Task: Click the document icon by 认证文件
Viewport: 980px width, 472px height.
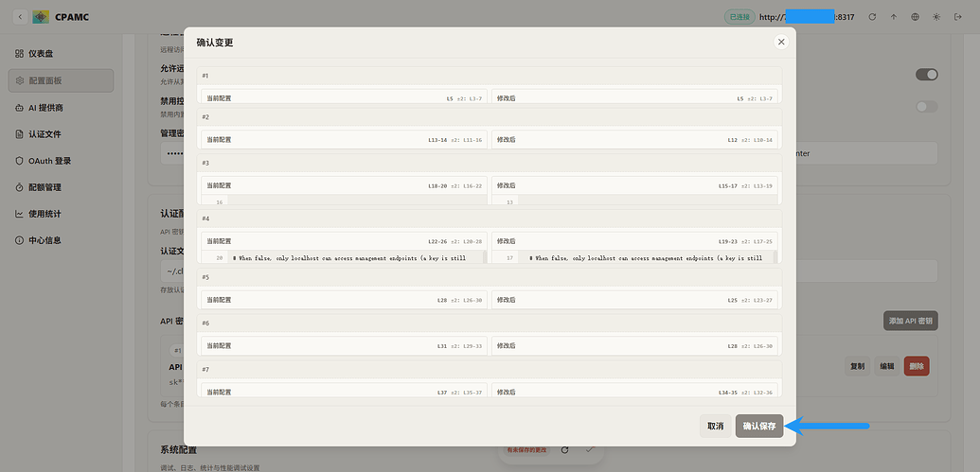Action: [19, 133]
